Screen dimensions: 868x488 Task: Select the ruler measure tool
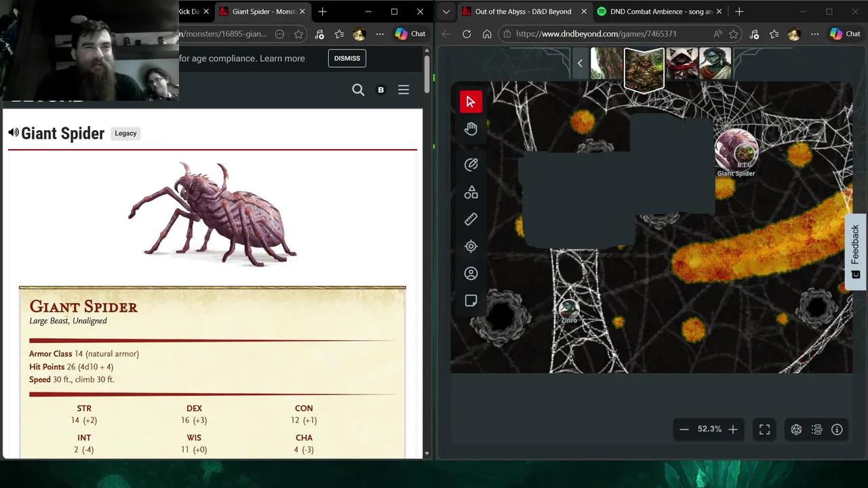[471, 220]
